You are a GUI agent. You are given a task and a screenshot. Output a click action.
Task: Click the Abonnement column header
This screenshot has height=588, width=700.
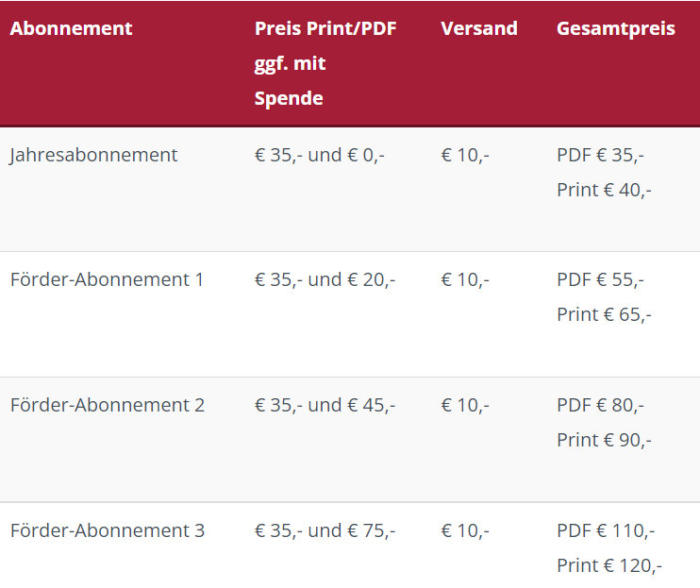71,28
